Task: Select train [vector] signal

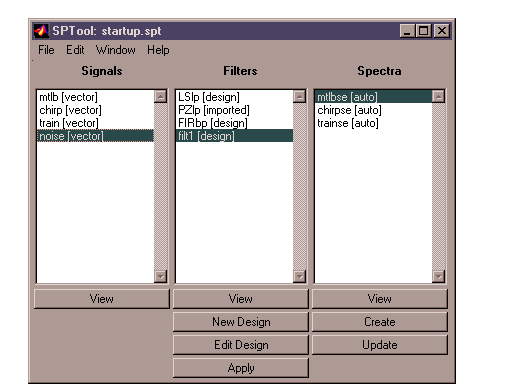Action: [95, 123]
